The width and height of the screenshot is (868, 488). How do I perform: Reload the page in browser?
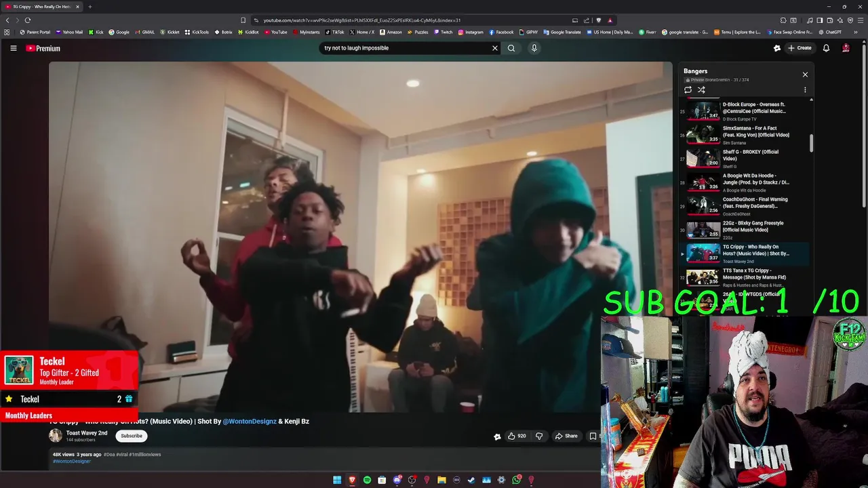(28, 20)
